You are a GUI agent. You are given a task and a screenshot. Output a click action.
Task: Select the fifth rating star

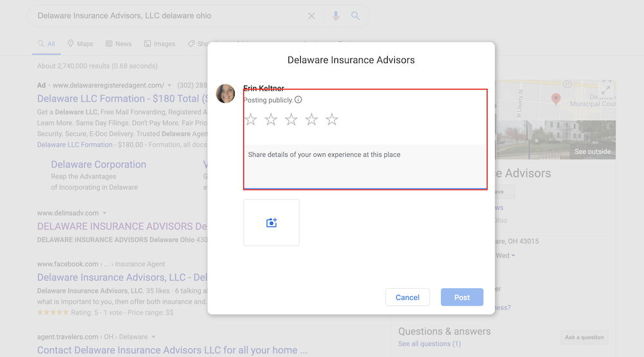pos(332,120)
